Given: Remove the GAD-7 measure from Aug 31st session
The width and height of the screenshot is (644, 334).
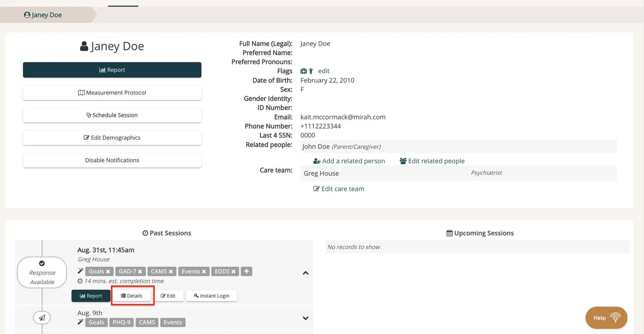Looking at the screenshot, I should [x=141, y=271].
